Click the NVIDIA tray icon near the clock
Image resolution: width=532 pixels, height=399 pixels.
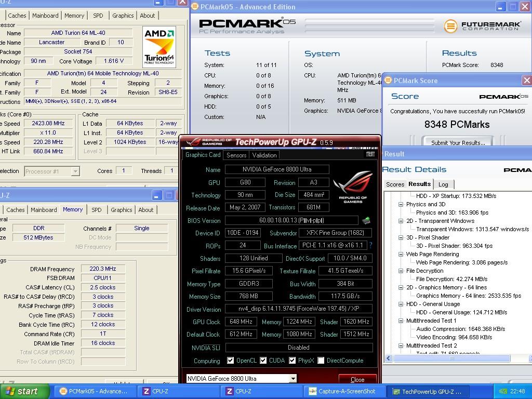coord(503,392)
